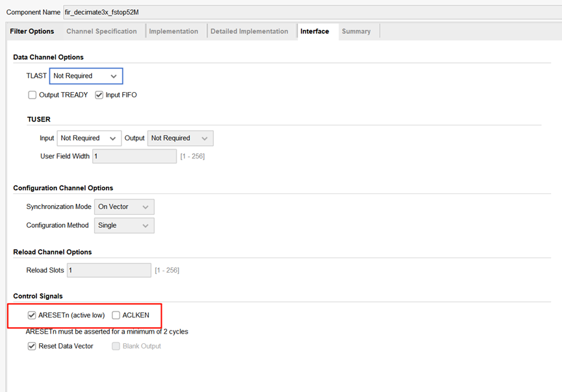Click the Control Signals heading

(38, 296)
